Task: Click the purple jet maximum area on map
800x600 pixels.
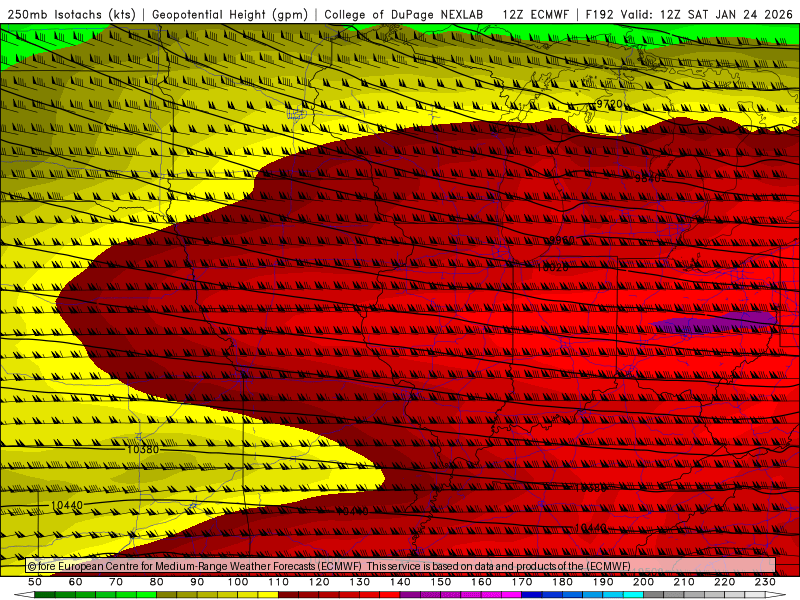Action: pyautogui.click(x=714, y=321)
